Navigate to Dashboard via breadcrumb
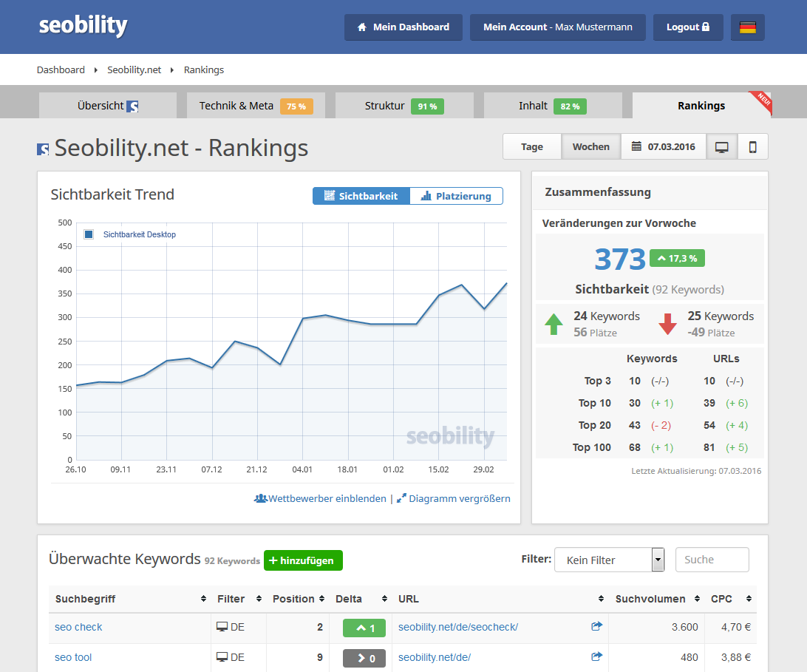Viewport: 807px width, 672px height. [61, 69]
